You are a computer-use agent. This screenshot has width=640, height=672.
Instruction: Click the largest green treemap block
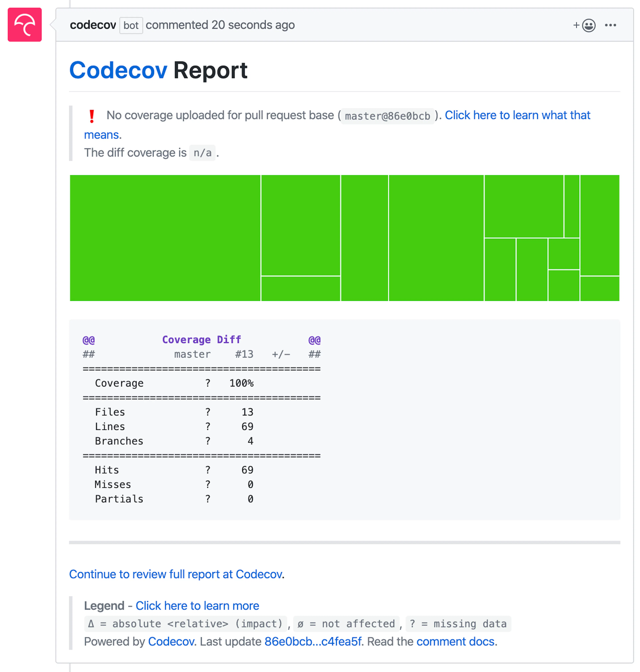point(165,238)
